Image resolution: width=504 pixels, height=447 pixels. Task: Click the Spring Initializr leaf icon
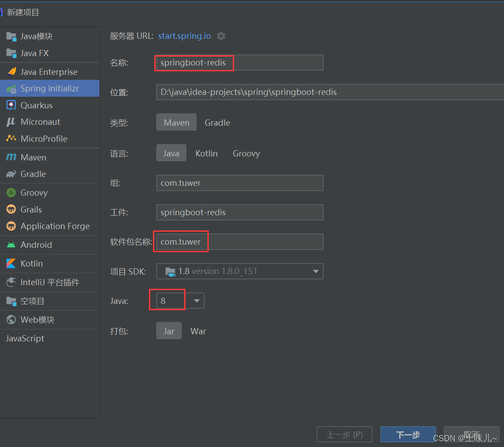click(11, 89)
